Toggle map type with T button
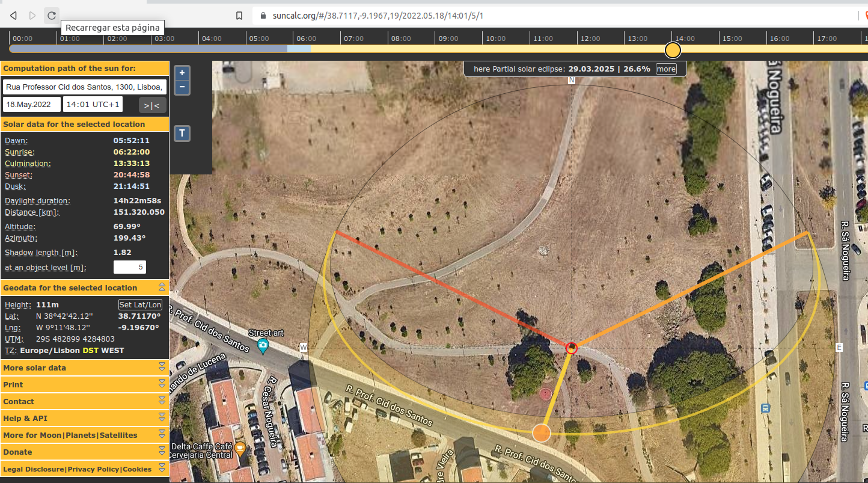Image resolution: width=868 pixels, height=483 pixels. click(182, 134)
